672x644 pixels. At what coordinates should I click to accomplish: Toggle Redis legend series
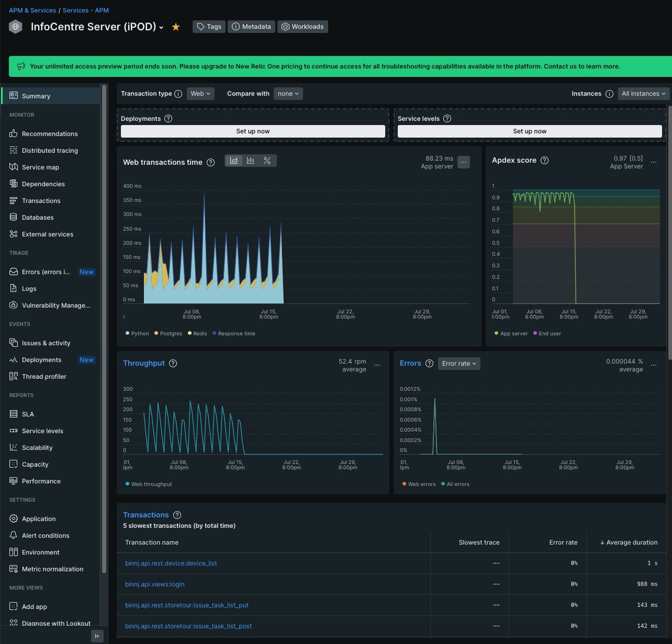click(198, 333)
